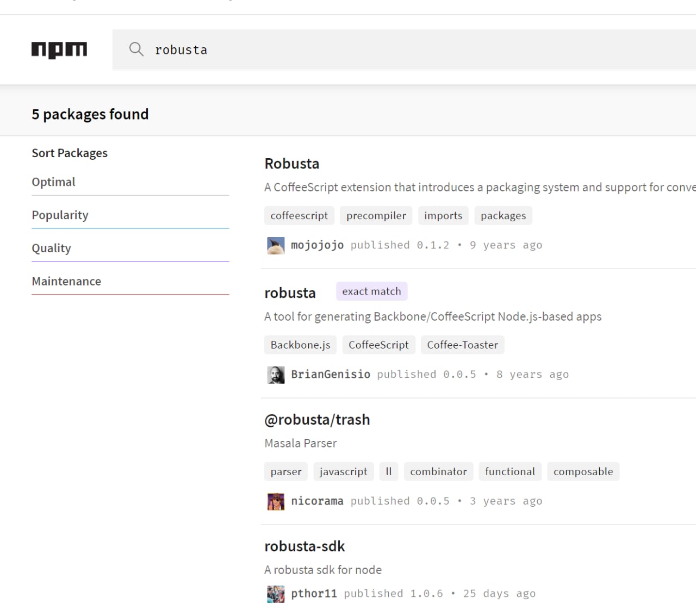The height and width of the screenshot is (616, 696).
Task: Select the combinator keyword tag
Action: (x=439, y=472)
